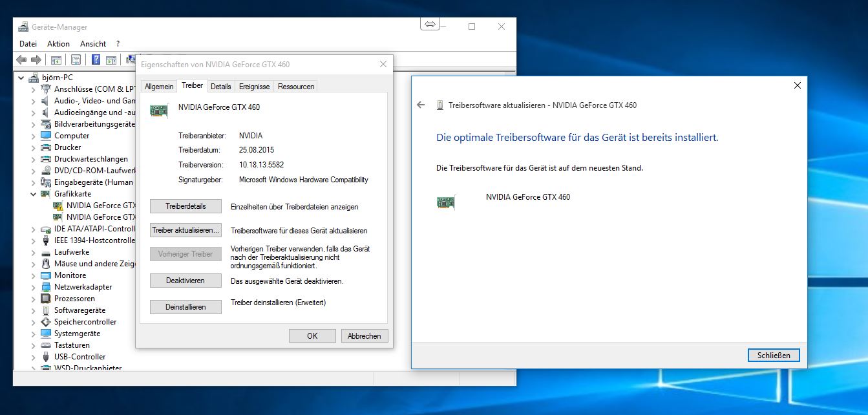Click the Monitore icon in the tree
This screenshot has width=868, height=415.
[46, 275]
